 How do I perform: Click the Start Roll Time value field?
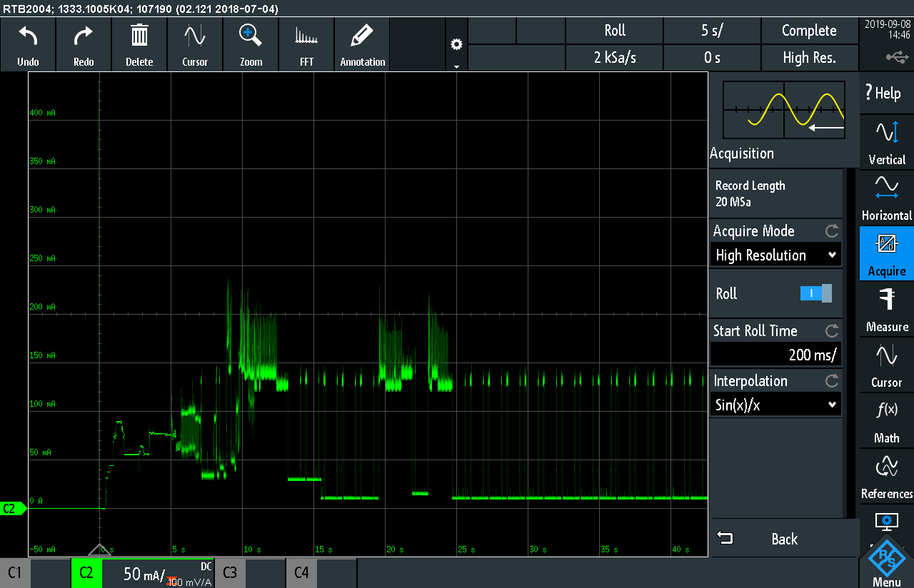coord(775,355)
